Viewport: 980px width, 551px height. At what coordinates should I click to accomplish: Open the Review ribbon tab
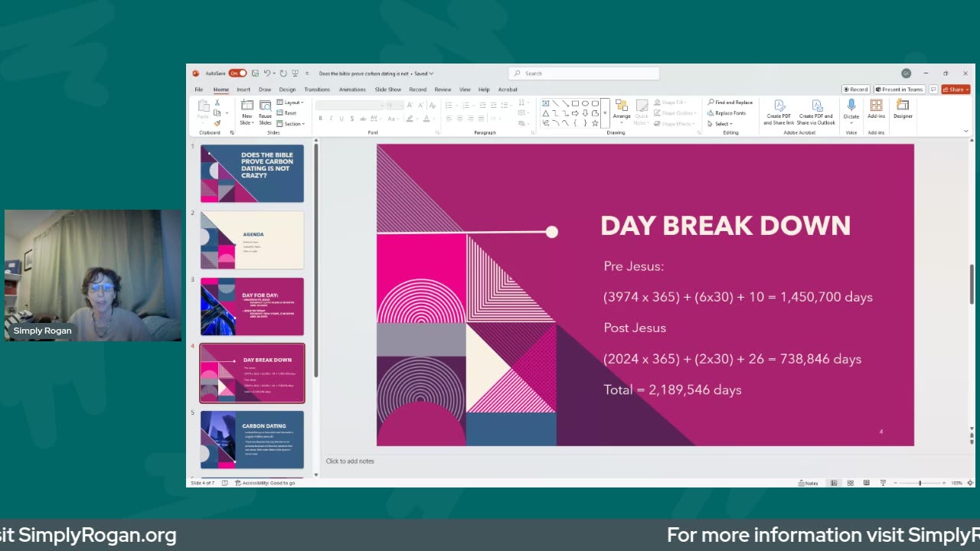tap(443, 90)
